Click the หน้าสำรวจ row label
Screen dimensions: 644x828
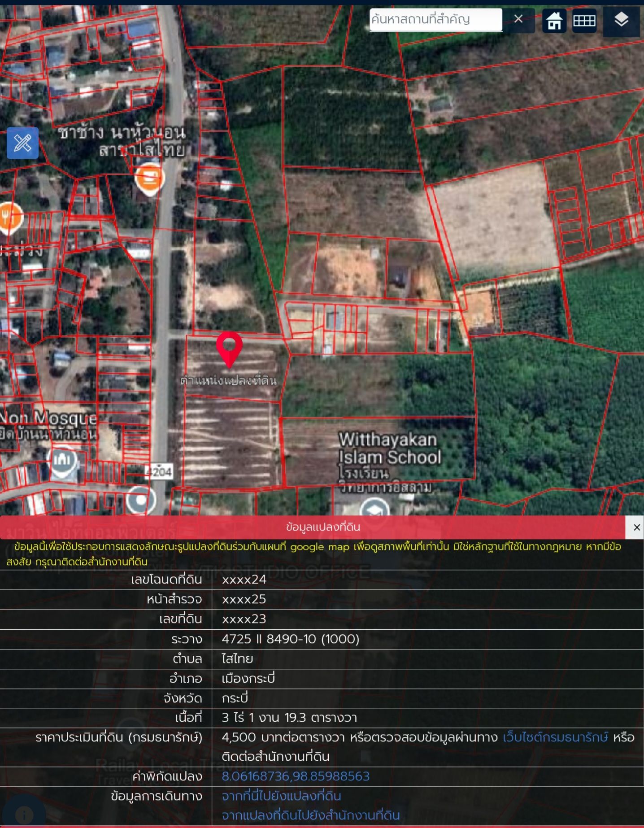click(x=174, y=599)
